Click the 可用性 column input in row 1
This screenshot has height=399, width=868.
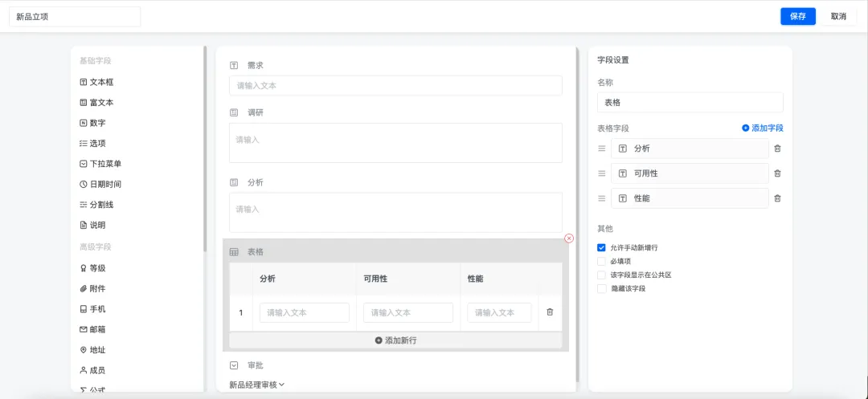408,313
